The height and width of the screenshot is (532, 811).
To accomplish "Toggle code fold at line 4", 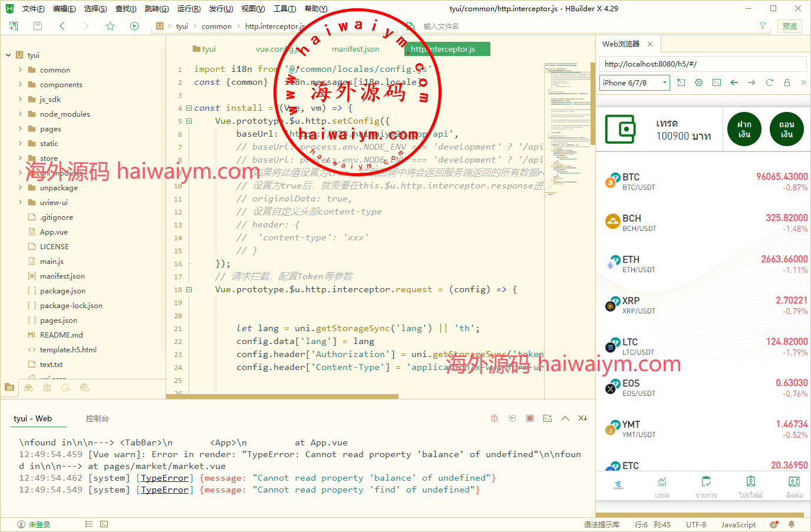I will (189, 108).
